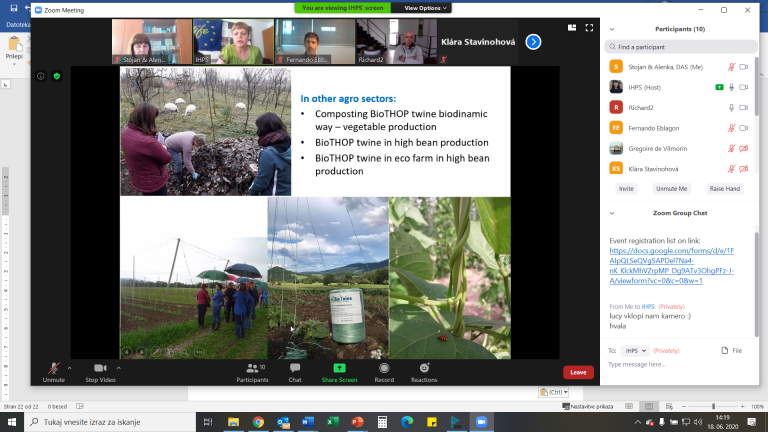This screenshot has height=432, width=768.
Task: Click green share indicator beside IHPS (Host)
Action: (x=719, y=87)
